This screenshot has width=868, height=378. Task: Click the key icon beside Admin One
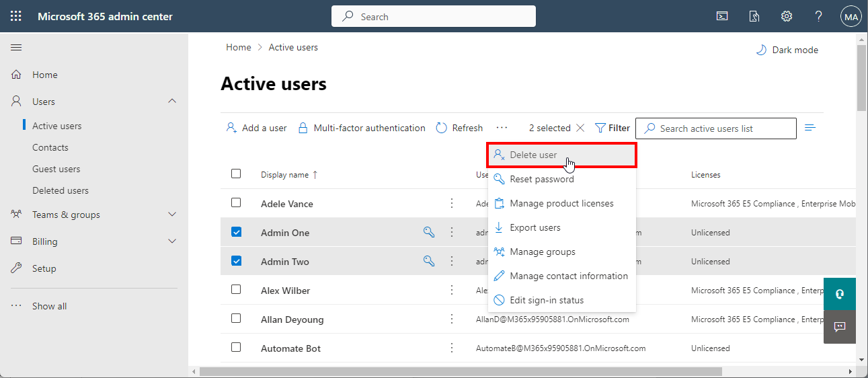tap(428, 232)
